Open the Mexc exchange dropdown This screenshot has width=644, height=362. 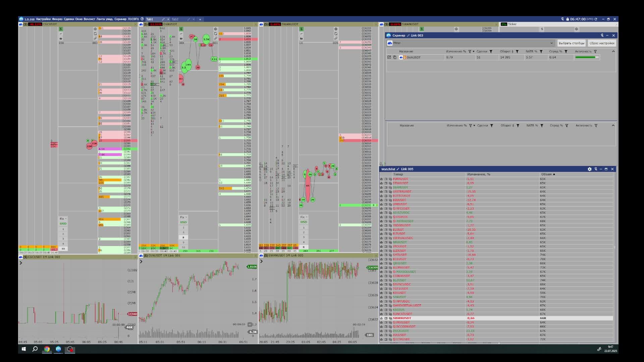[551, 43]
